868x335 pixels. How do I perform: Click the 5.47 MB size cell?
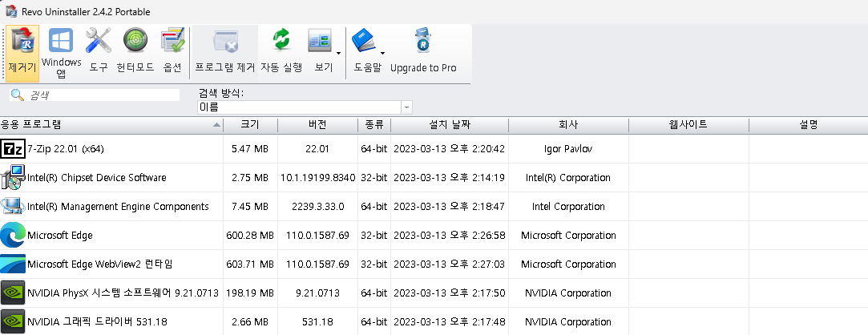pos(250,149)
